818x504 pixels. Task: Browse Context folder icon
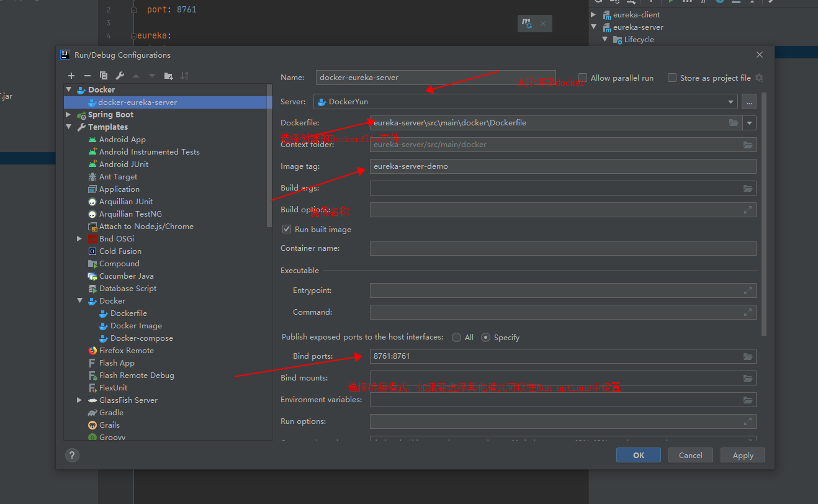coord(748,145)
